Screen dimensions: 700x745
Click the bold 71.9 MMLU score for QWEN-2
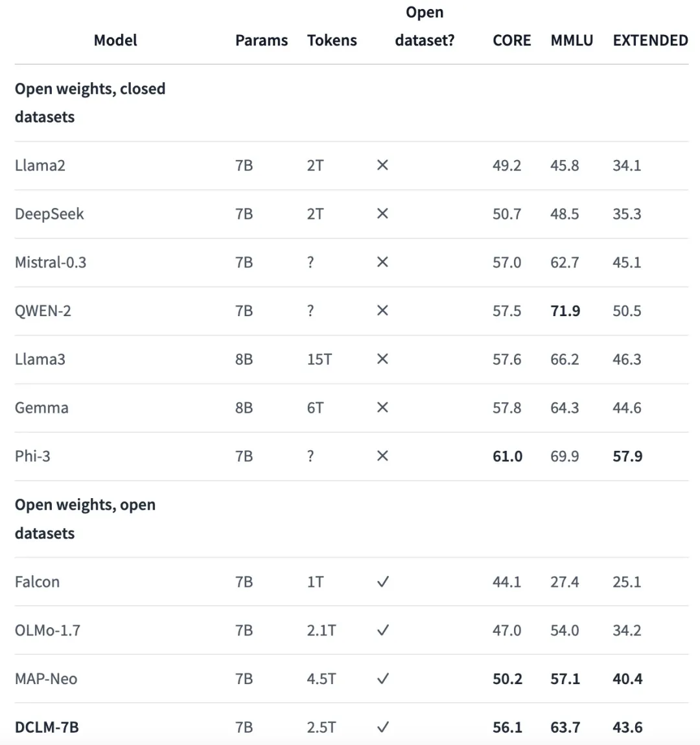click(x=565, y=311)
